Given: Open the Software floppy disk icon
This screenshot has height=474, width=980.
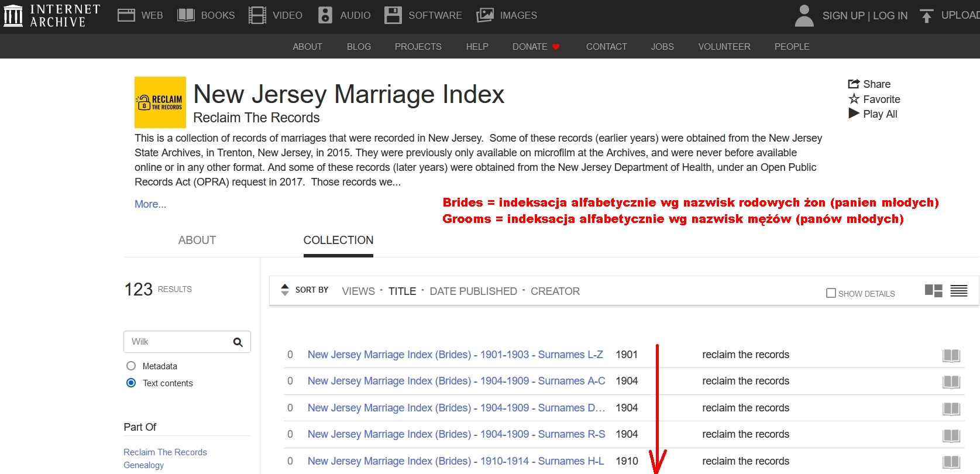Looking at the screenshot, I should click(393, 15).
